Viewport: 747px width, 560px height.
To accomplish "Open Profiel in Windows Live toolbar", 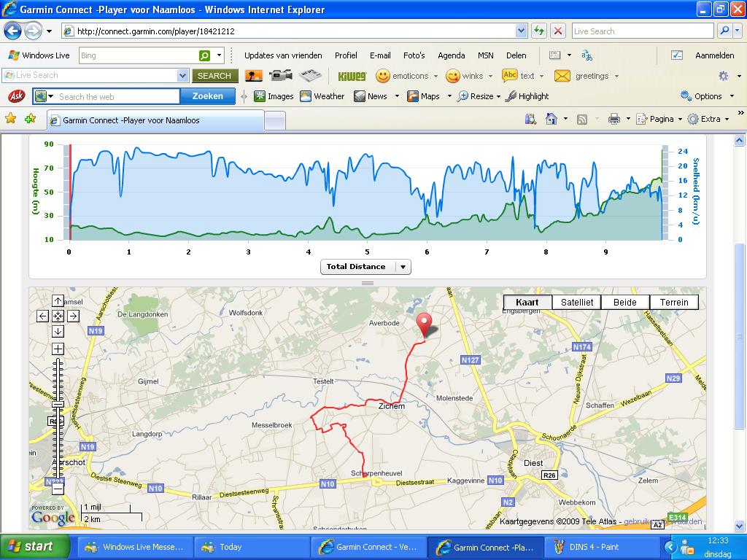I will (x=346, y=55).
